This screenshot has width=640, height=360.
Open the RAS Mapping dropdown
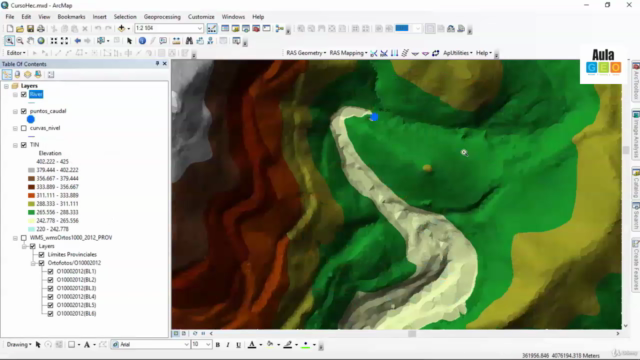click(x=348, y=53)
